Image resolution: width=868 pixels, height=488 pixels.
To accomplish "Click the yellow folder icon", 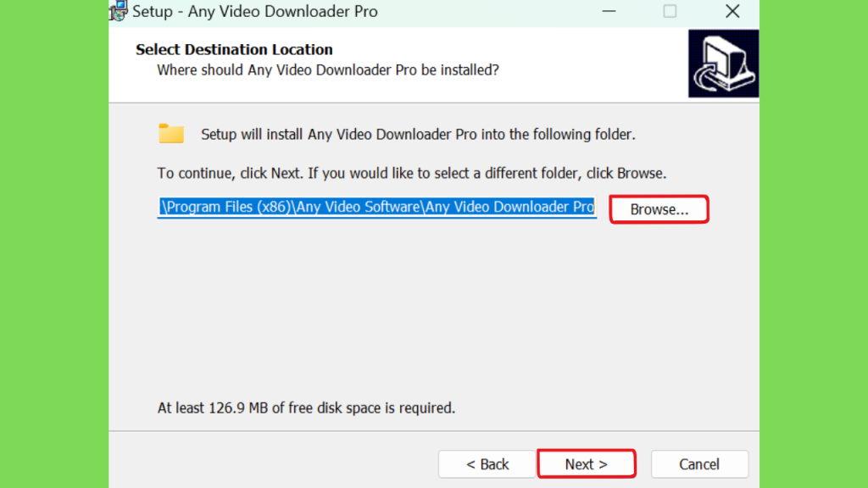I will pyautogui.click(x=171, y=134).
